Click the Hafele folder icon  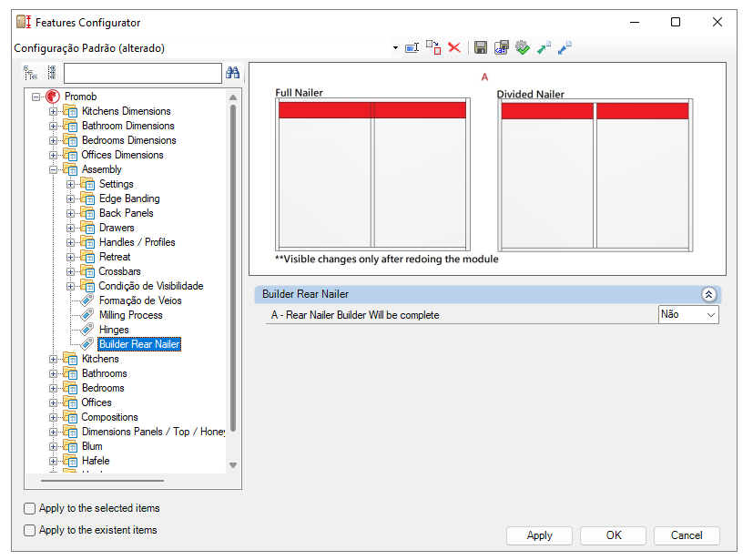point(70,461)
